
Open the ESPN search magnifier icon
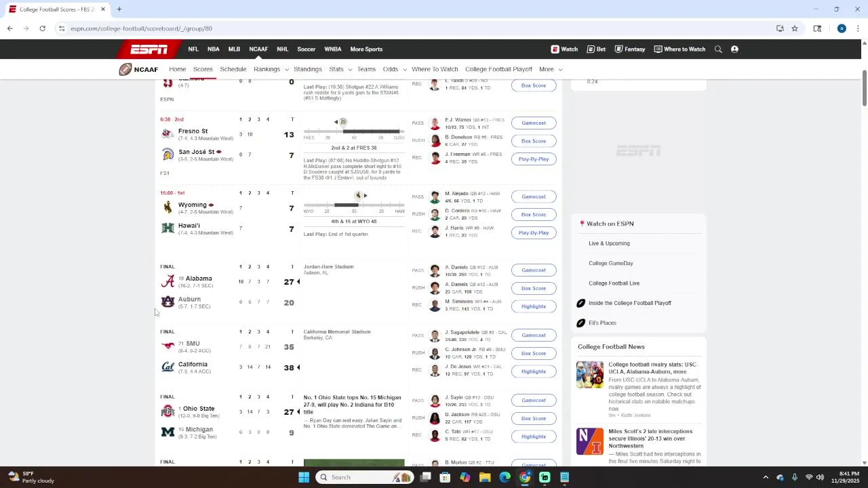coord(718,49)
